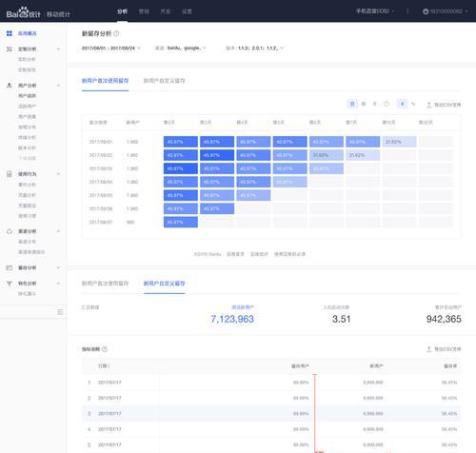This screenshot has height=453, width=476.
Task: Select the second item in top navigation
Action: [x=144, y=11]
